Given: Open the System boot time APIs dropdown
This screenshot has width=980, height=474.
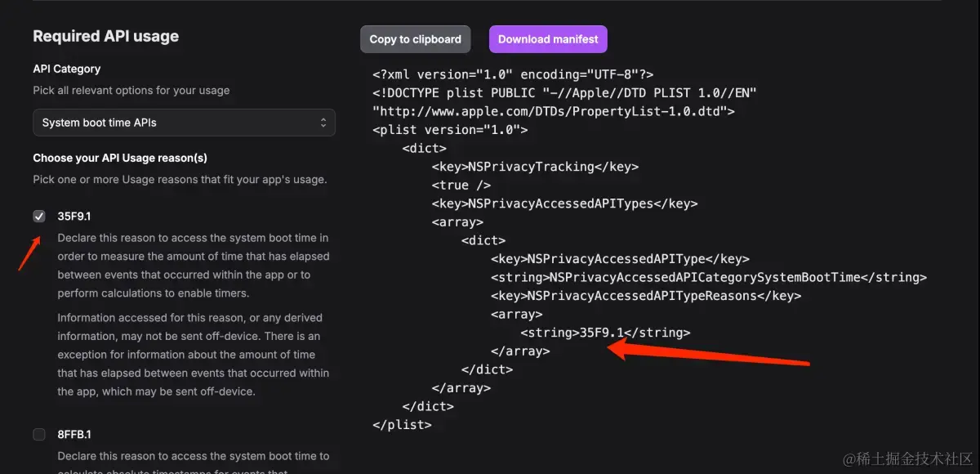Looking at the screenshot, I should [184, 123].
